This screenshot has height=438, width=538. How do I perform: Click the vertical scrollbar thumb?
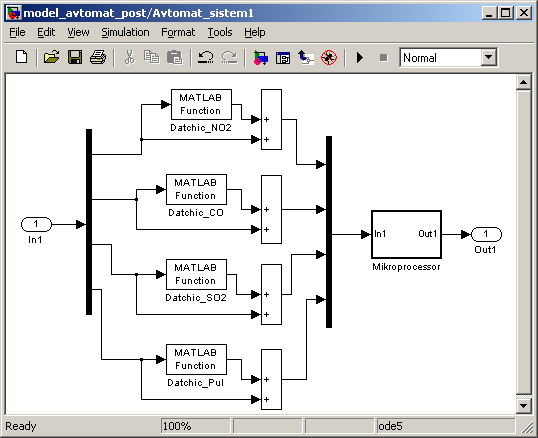[x=524, y=242]
